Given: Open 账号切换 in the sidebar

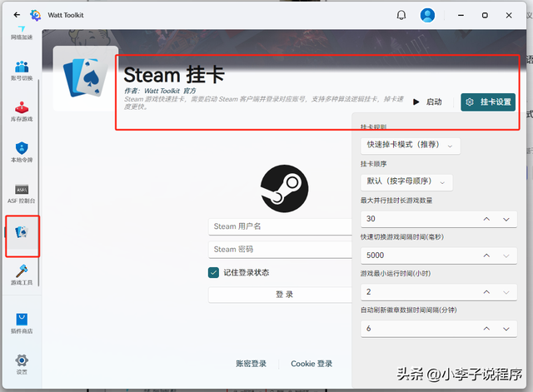Looking at the screenshot, I should pos(22,71).
